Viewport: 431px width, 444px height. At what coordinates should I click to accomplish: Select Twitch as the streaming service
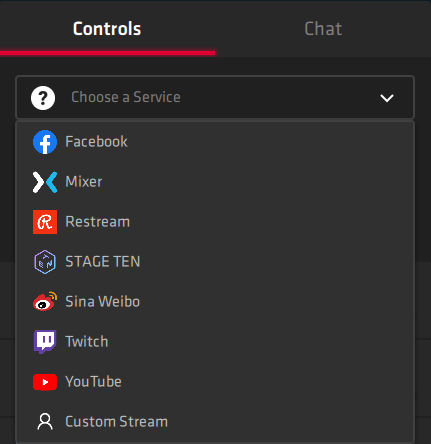click(x=215, y=342)
